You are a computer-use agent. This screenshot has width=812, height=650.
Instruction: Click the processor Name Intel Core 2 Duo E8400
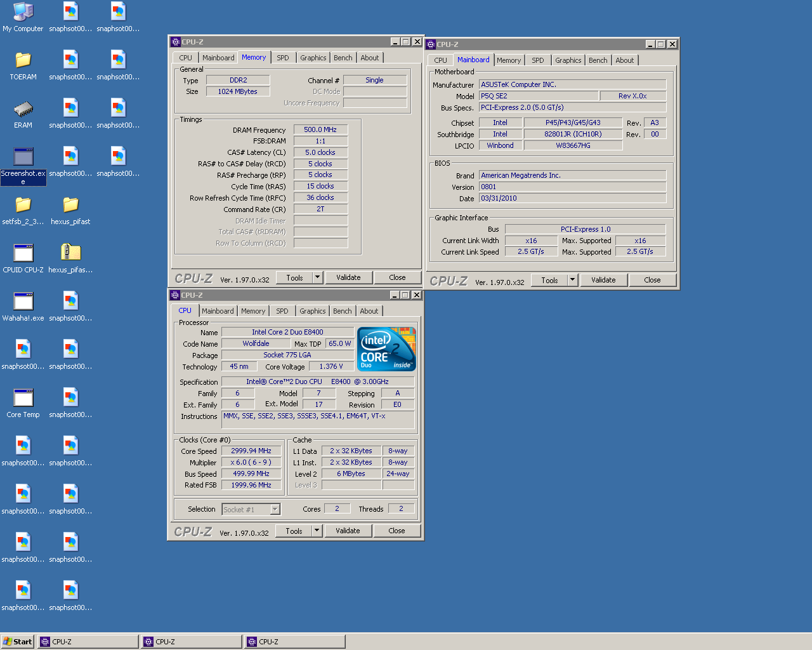287,332
